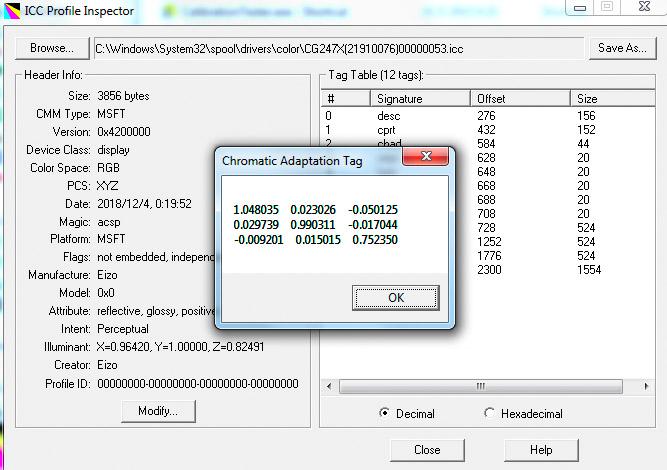This screenshot has height=470, width=667.
Task: Click the tag table's horizontal scrollbar thumb
Action: pos(481,386)
